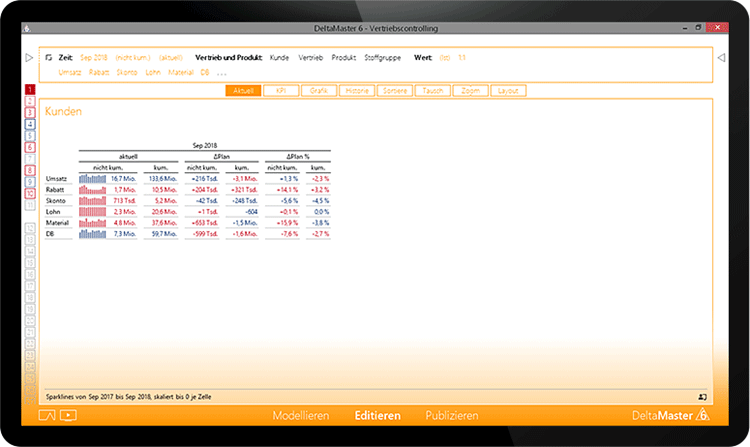Click the +15,9 % Material deviation

click(x=287, y=223)
